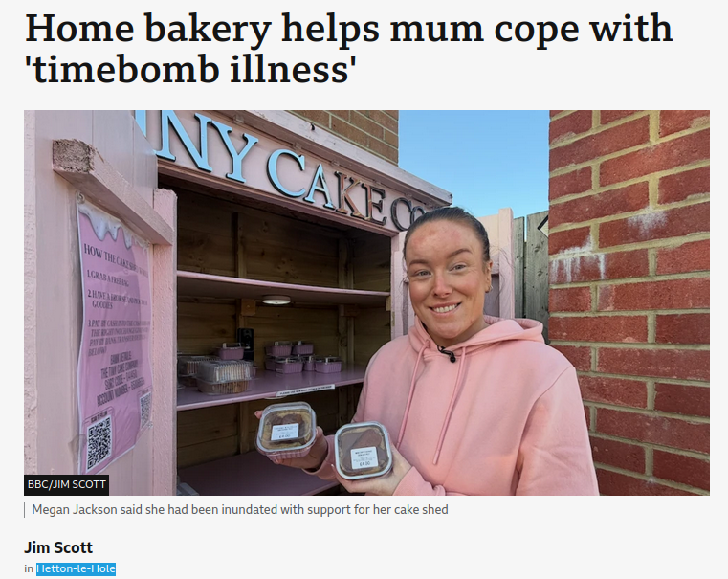The height and width of the screenshot is (579, 728).
Task: Click the Jim Scott author name
Action: point(58,547)
